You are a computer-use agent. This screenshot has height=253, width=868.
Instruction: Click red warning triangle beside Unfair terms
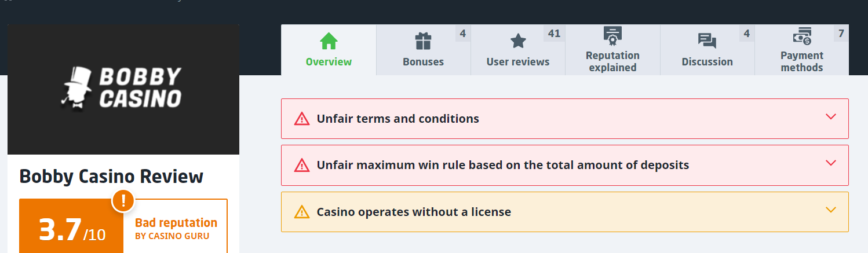pyautogui.click(x=302, y=119)
